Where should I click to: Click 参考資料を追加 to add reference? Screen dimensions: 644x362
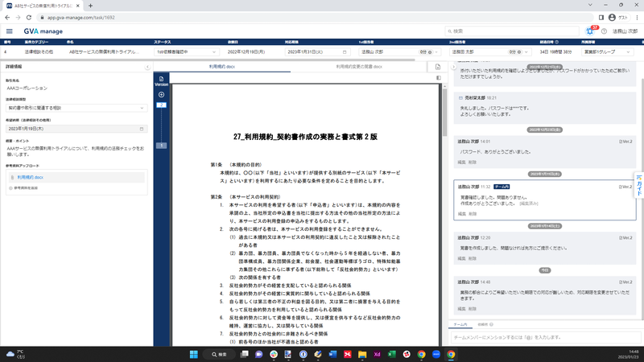click(x=23, y=187)
